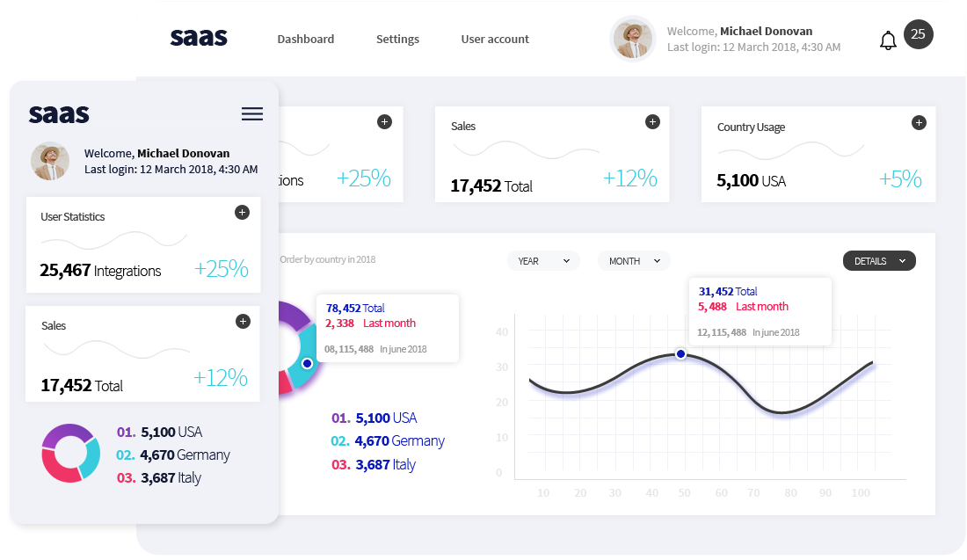967x560 pixels.
Task: Open the YEAR dropdown filter
Action: click(543, 261)
